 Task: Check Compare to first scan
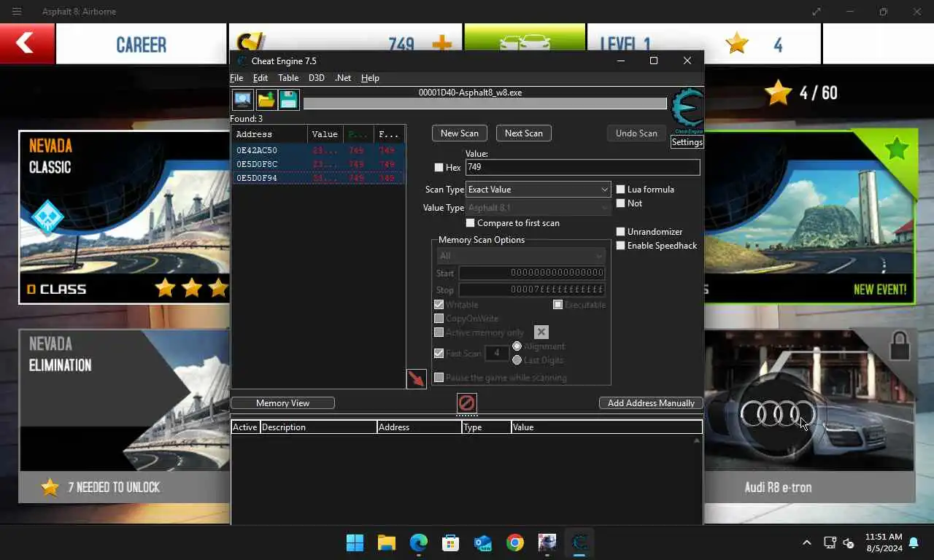pyautogui.click(x=470, y=223)
